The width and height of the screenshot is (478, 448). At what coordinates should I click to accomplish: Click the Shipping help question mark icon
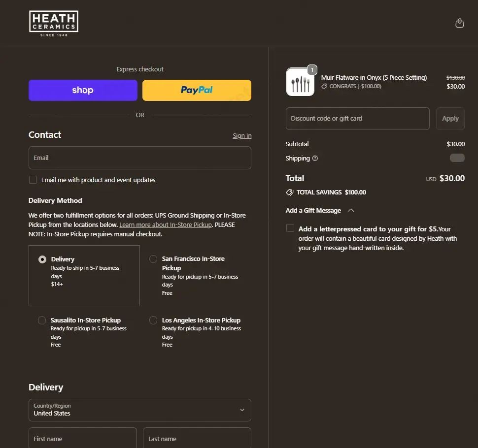coord(315,159)
